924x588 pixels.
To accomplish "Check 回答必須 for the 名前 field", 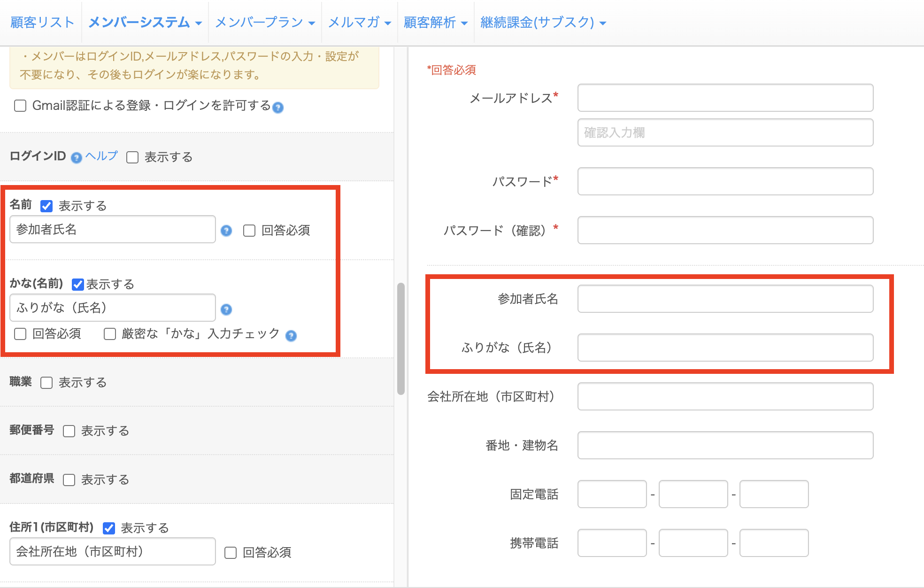I will [248, 231].
